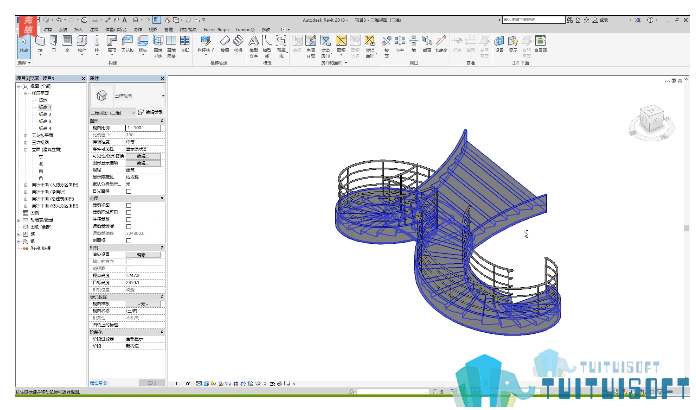
Task: Select the Ceiling tool in the ribbon
Action: click(127, 44)
